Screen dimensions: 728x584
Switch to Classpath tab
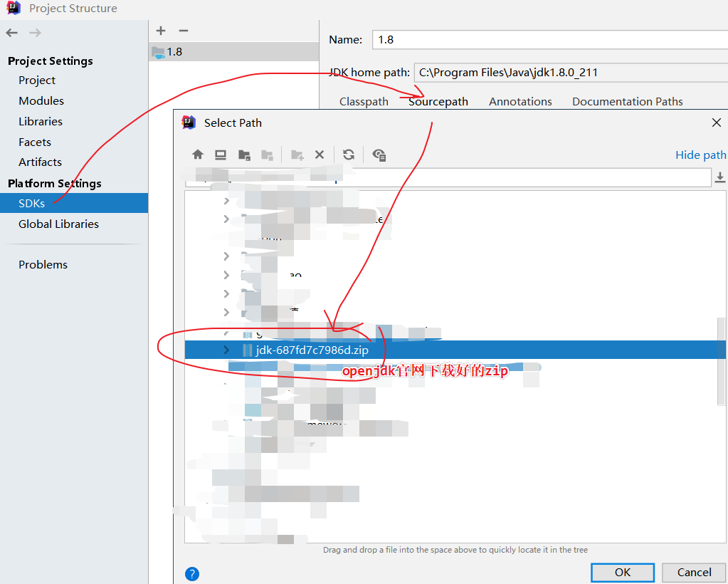pyautogui.click(x=364, y=102)
